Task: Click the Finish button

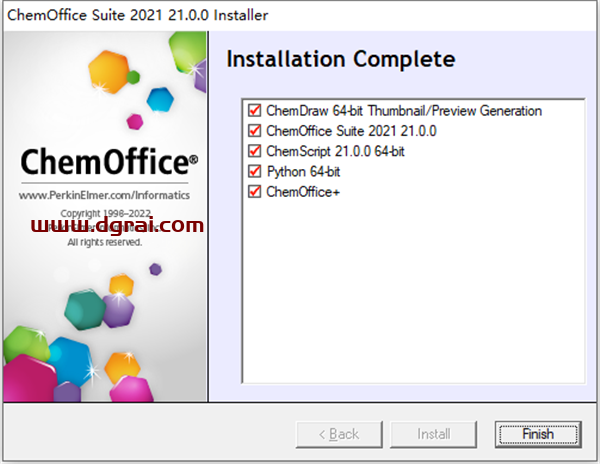Action: (537, 434)
